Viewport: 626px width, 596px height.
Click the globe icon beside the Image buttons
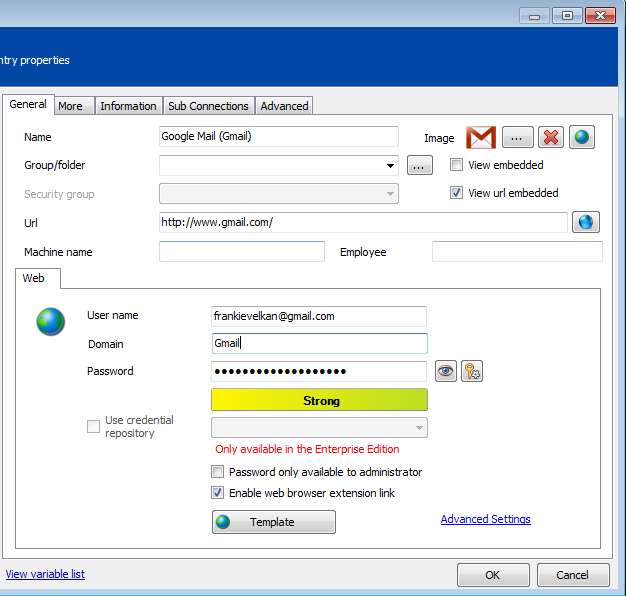(582, 137)
